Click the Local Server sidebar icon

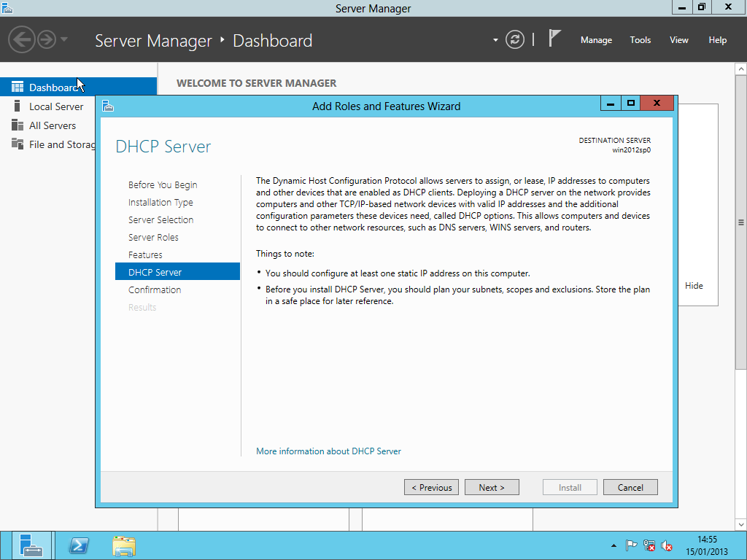point(18,106)
